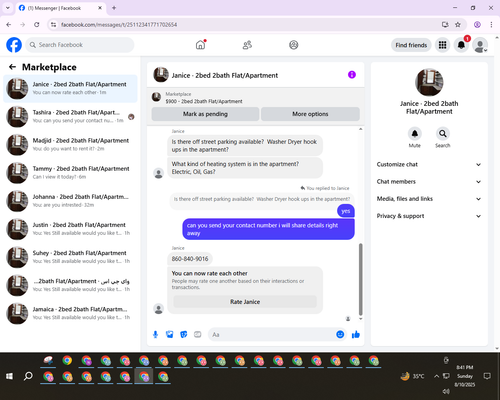Image resolution: width=500 pixels, height=400 pixels.
Task: Expand Media, files and links section
Action: coord(429,199)
